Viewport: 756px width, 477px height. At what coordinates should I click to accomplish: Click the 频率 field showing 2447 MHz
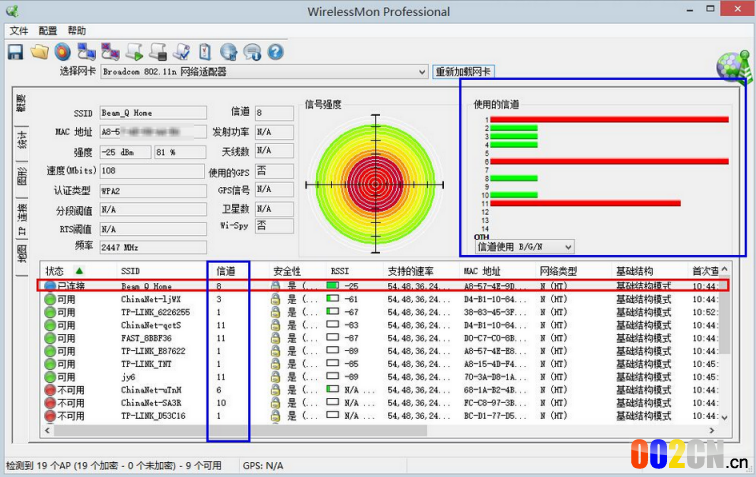click(x=153, y=247)
